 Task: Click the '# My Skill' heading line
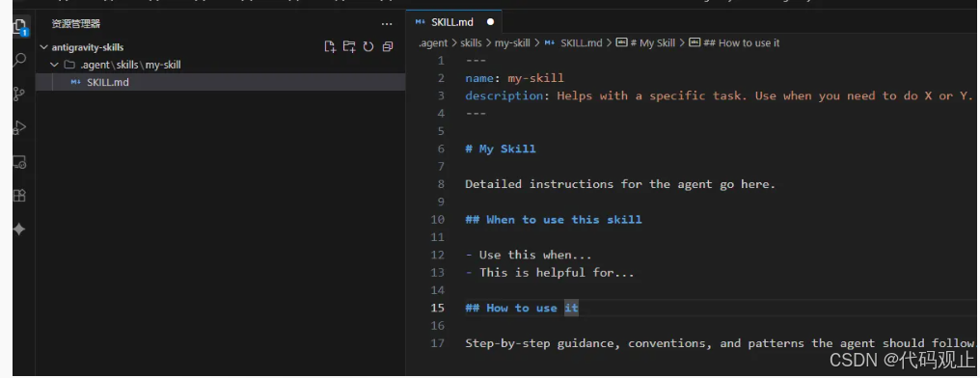[x=501, y=148]
